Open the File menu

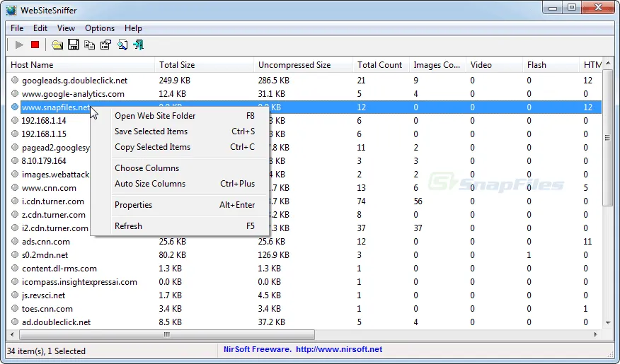coord(17,28)
